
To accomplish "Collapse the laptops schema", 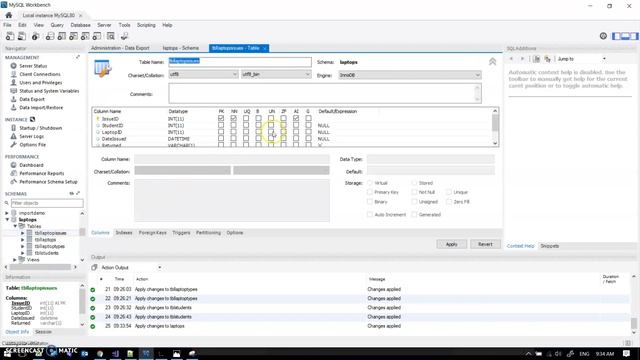I will pyautogui.click(x=7, y=220).
